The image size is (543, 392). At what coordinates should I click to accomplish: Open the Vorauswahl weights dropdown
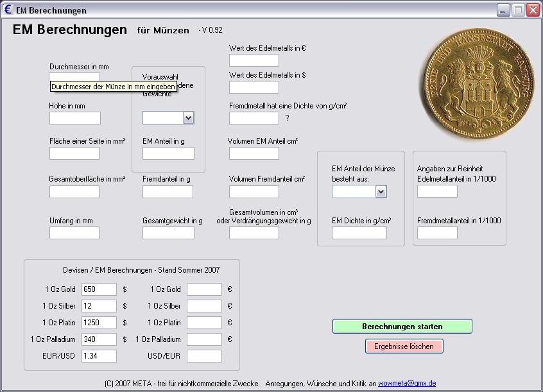click(189, 118)
